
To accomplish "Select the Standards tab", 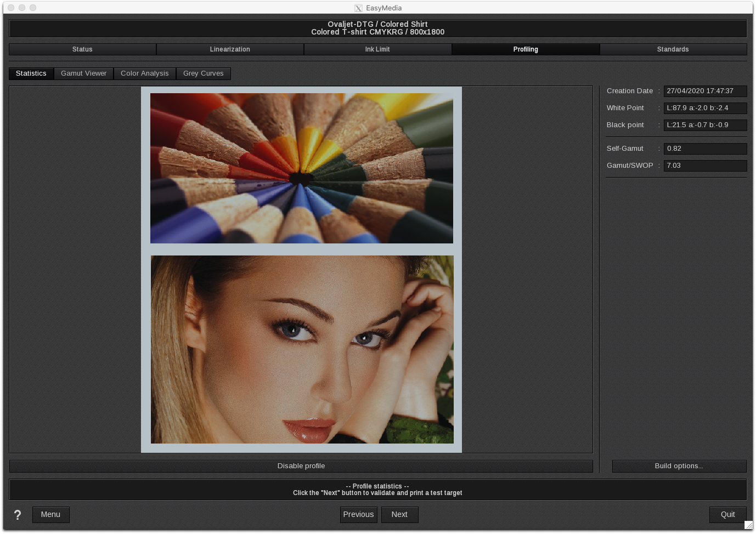I will [x=673, y=49].
